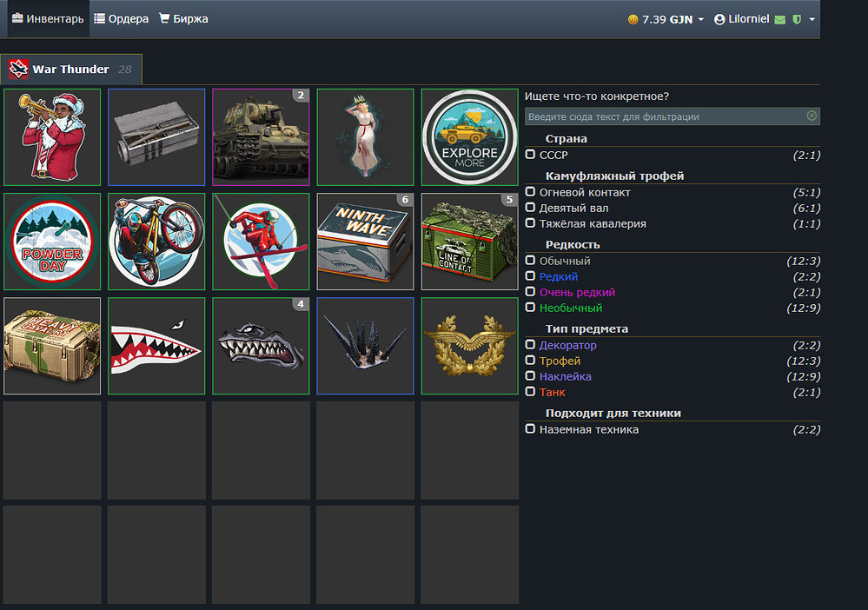The width and height of the screenshot is (868, 610).
Task: Enable the СССР country filter checkbox
Action: pyautogui.click(x=530, y=155)
